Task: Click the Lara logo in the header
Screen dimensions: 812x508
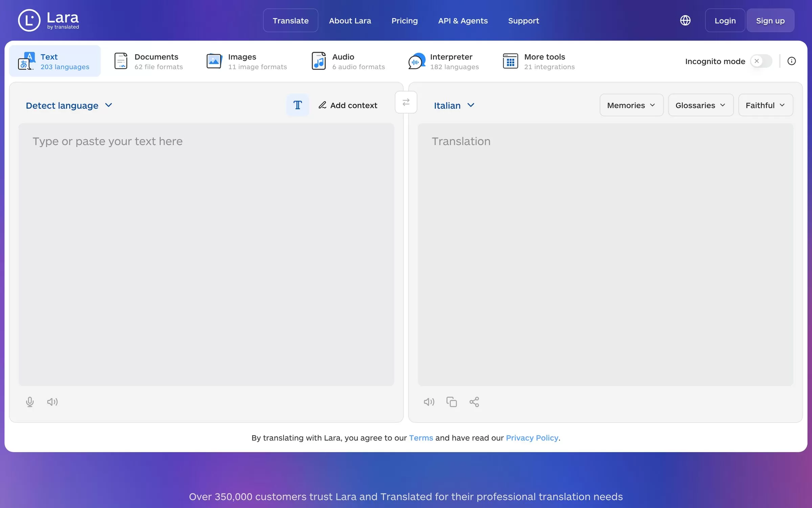Action: coord(48,20)
